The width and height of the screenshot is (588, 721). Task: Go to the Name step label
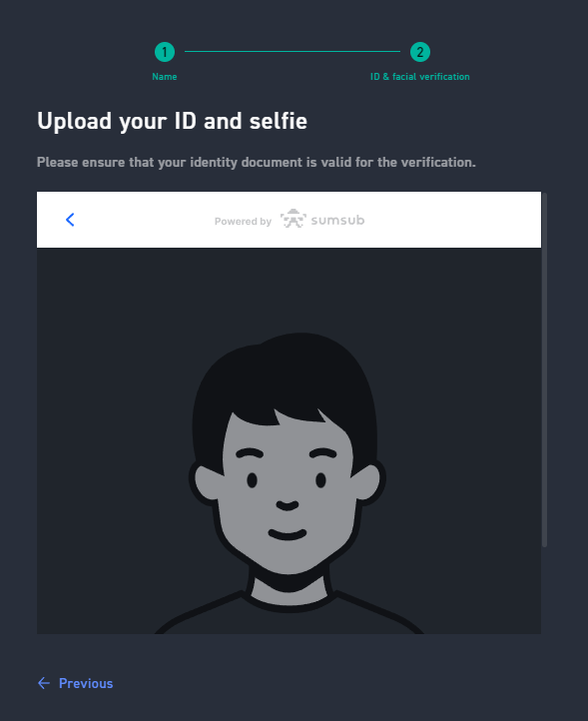coord(165,77)
